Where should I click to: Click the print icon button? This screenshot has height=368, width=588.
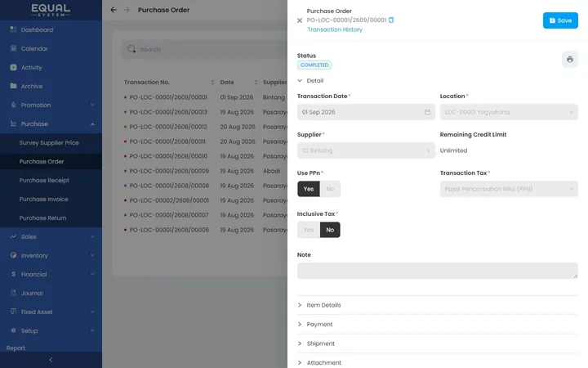570,60
